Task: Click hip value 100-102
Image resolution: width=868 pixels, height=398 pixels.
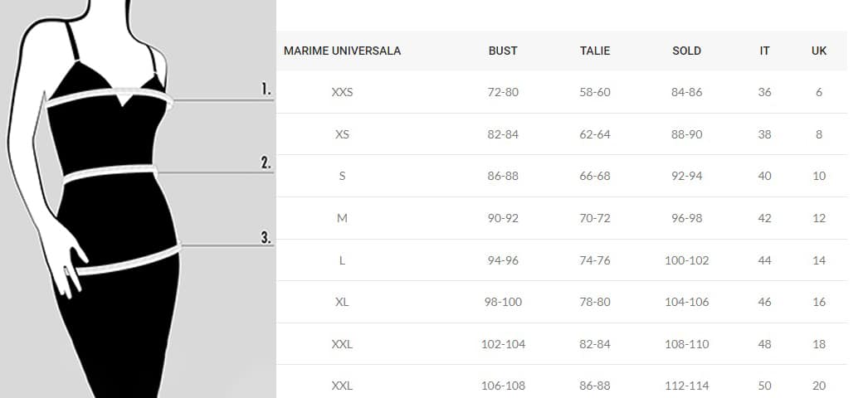Action: (x=686, y=260)
